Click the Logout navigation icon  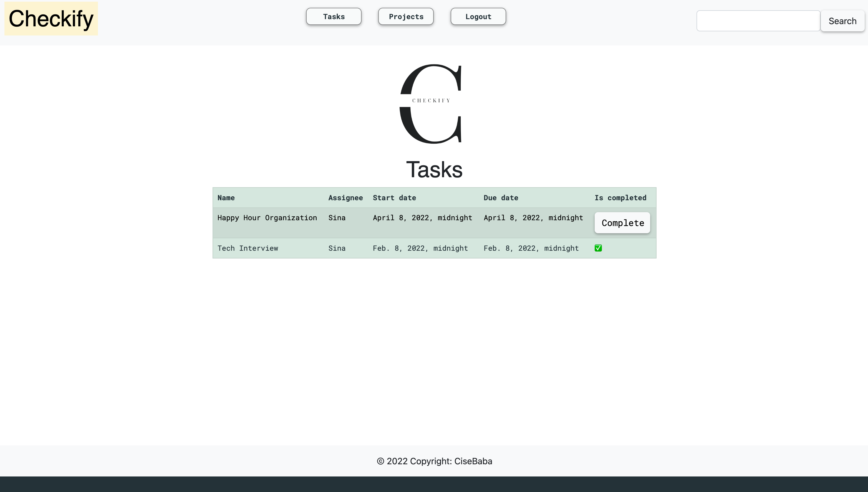click(478, 16)
